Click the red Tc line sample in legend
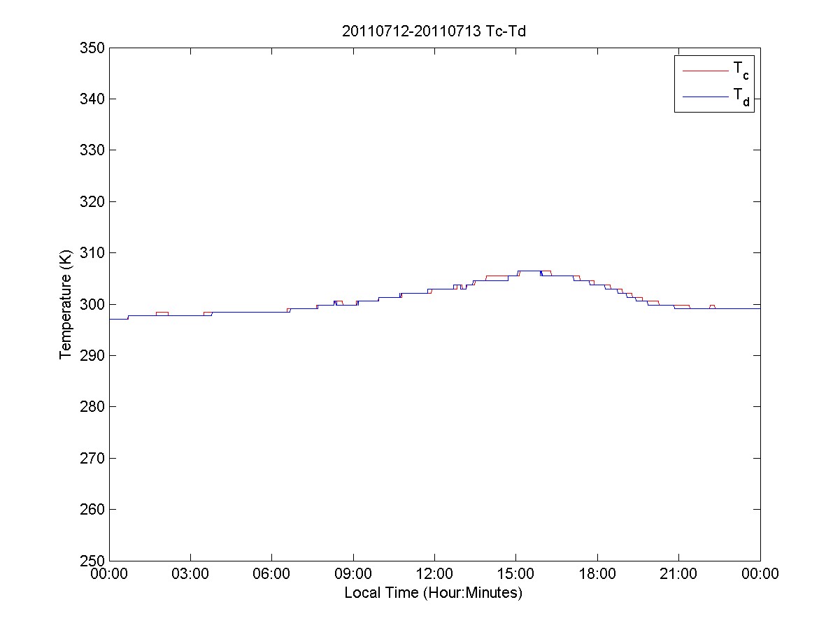The height and width of the screenshot is (630, 840). tap(705, 70)
